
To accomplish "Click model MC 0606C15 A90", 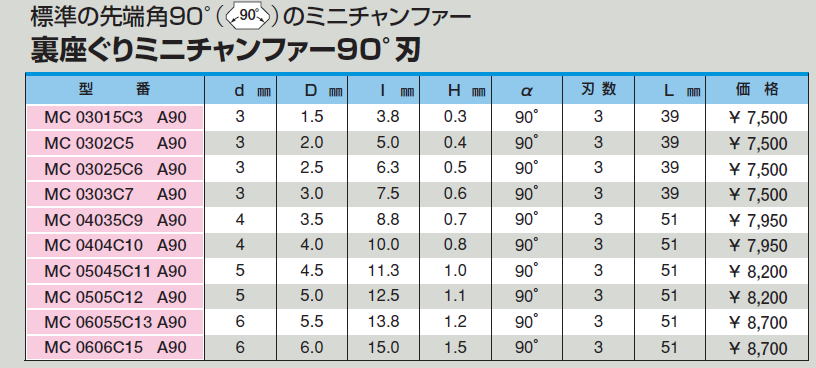I will point(114,347).
